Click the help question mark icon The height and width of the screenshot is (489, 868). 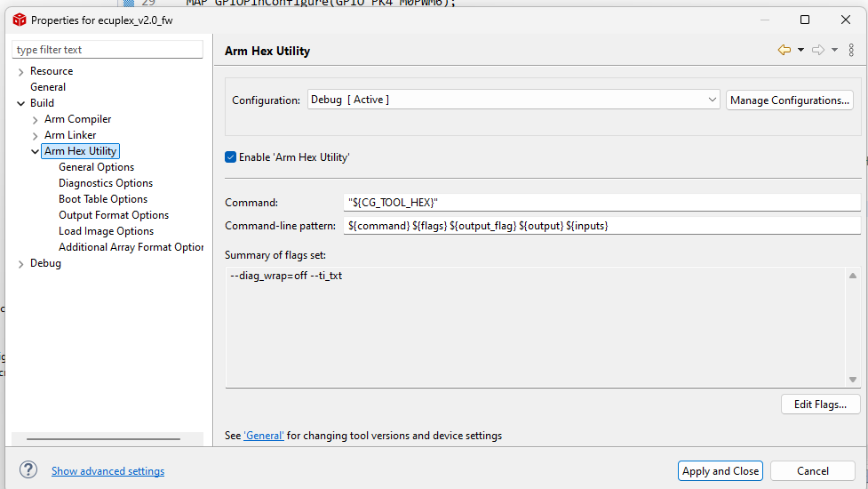28,470
